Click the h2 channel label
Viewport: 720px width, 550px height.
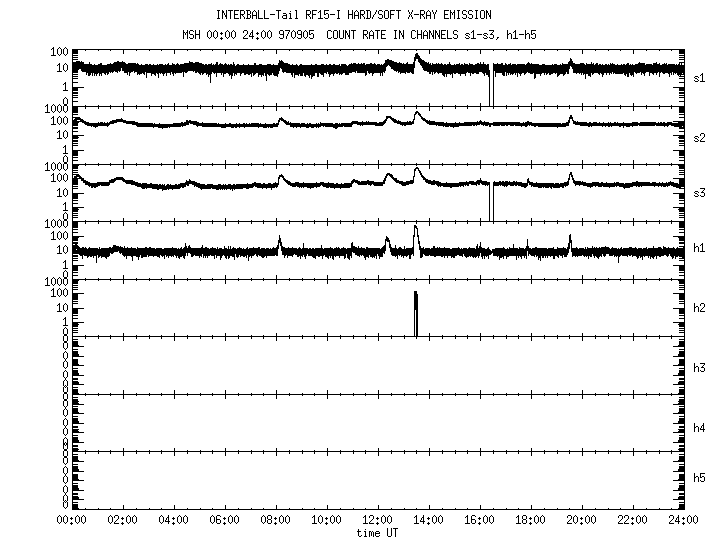pyautogui.click(x=699, y=307)
